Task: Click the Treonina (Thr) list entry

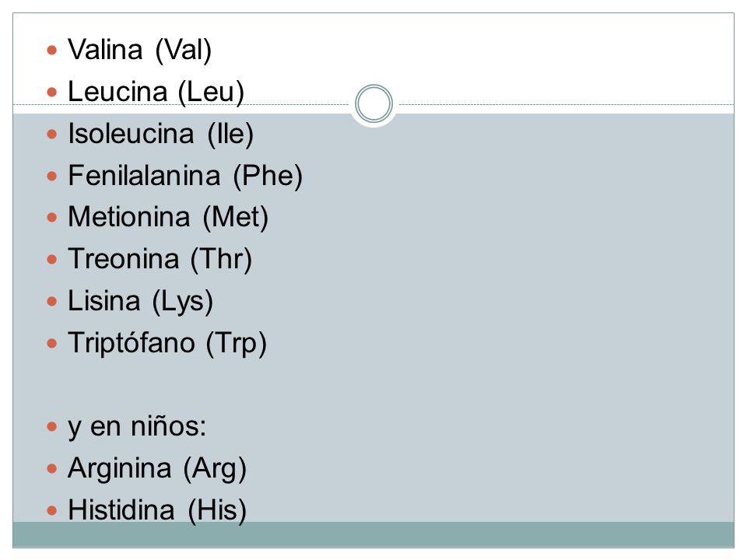Action: [160, 259]
